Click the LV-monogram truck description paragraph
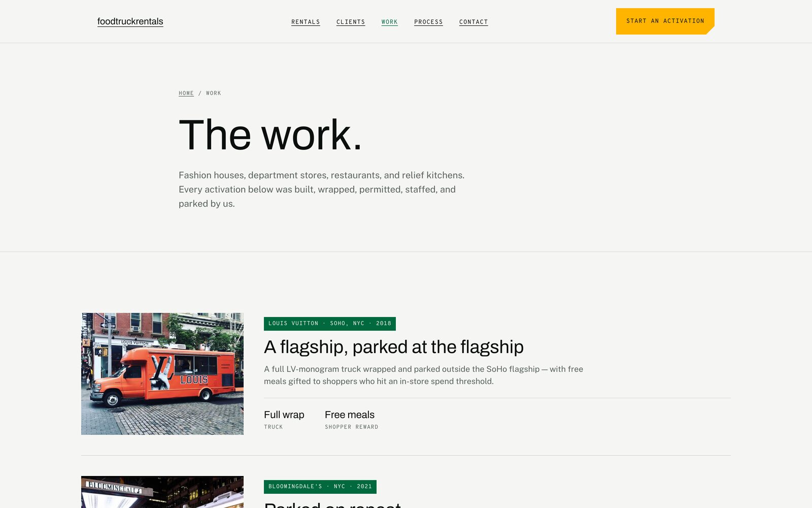The height and width of the screenshot is (508, 812). 424,375
